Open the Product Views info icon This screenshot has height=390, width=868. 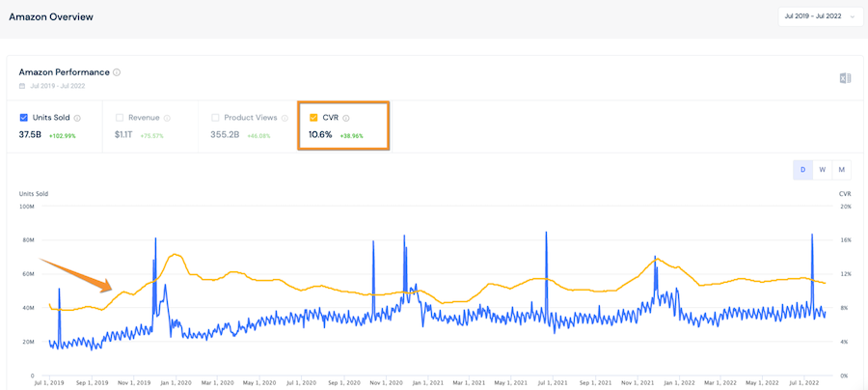pyautogui.click(x=285, y=118)
